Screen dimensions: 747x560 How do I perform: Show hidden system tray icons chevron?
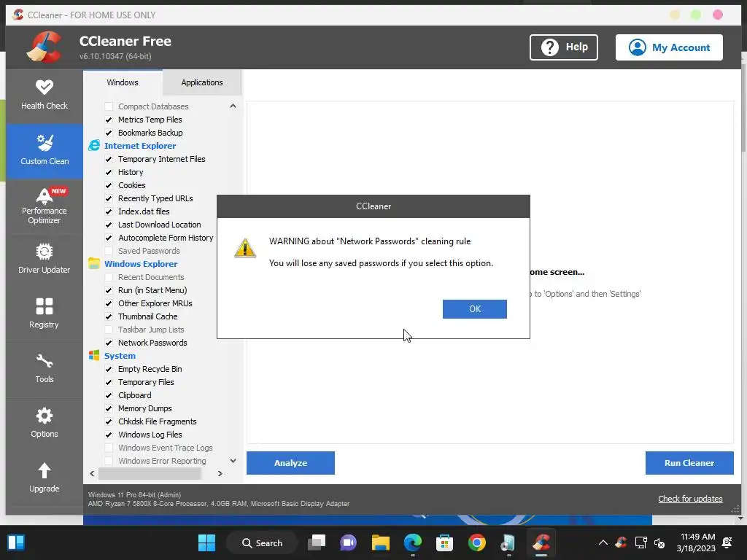pos(603,542)
